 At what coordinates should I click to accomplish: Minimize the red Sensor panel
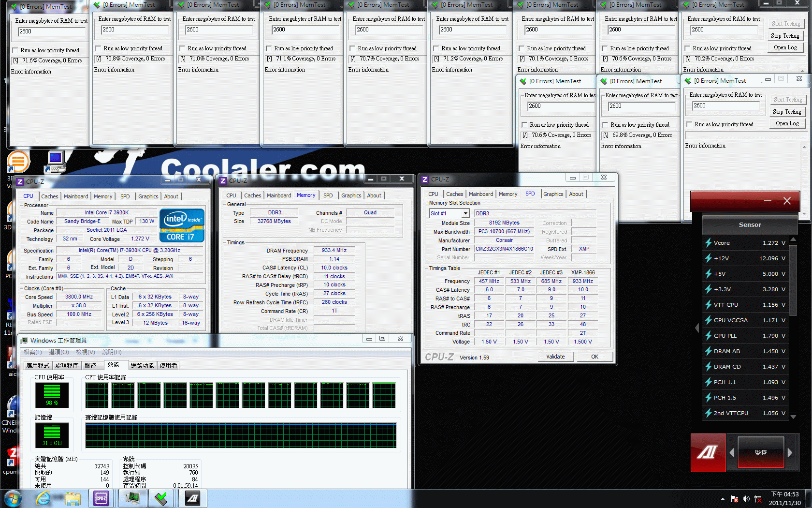coord(768,201)
